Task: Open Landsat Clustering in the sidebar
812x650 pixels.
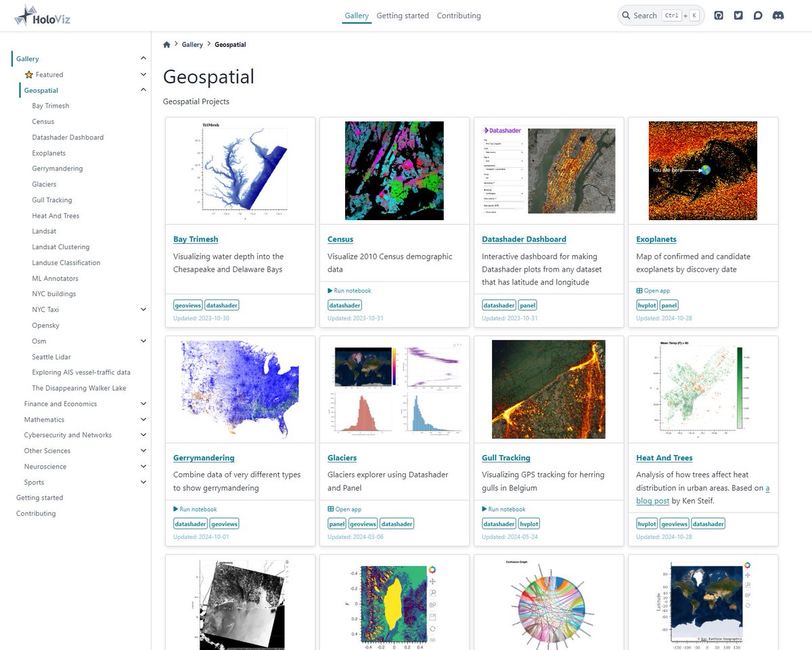Action: pyautogui.click(x=61, y=247)
